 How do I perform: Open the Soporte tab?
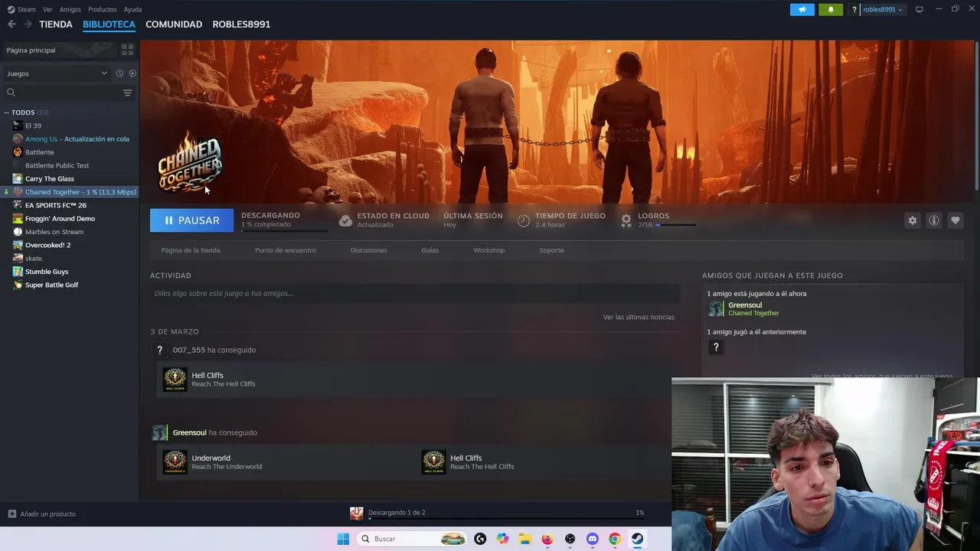551,250
